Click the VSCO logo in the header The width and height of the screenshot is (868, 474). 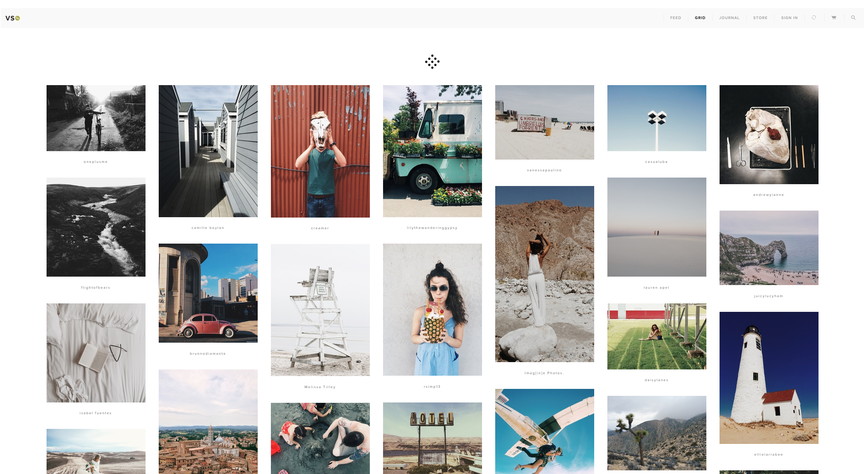[12, 18]
